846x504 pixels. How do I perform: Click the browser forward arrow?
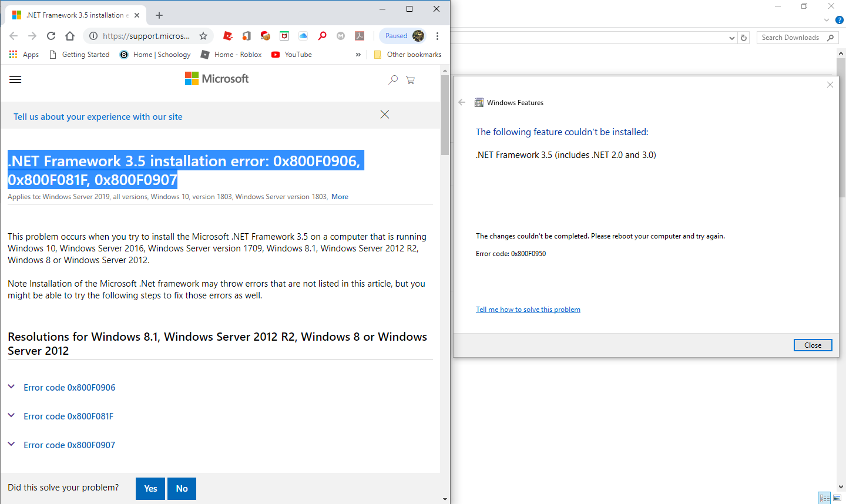tap(32, 36)
